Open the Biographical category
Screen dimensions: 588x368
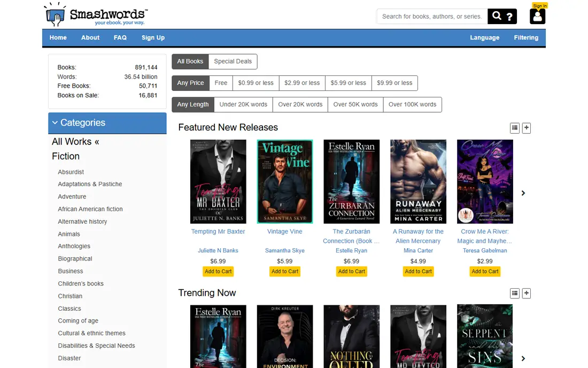click(x=75, y=259)
